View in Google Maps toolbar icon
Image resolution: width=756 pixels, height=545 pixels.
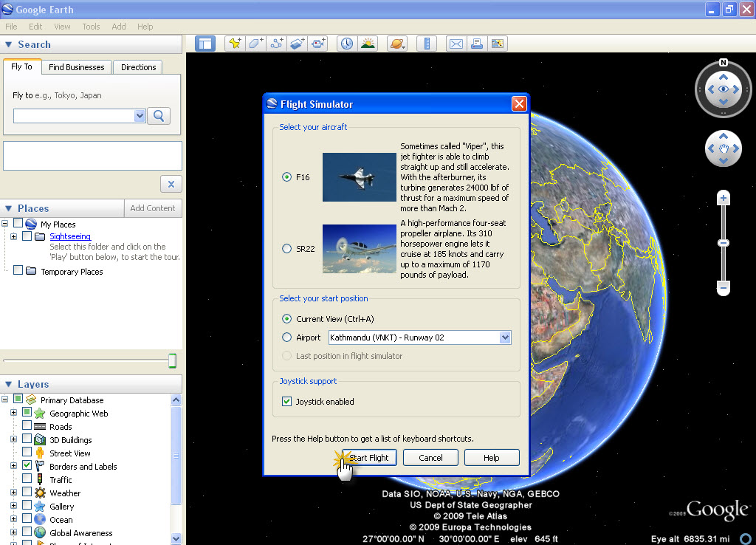(498, 44)
